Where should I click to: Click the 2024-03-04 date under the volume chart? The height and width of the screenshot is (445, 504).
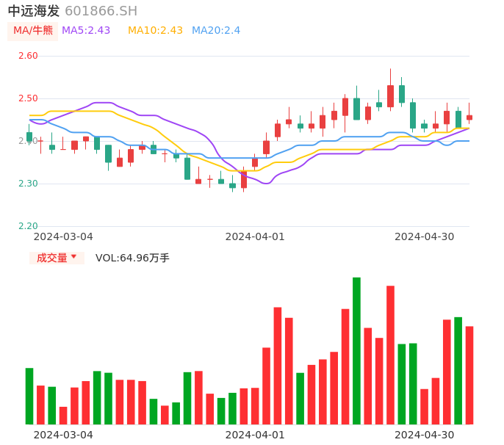point(63,435)
